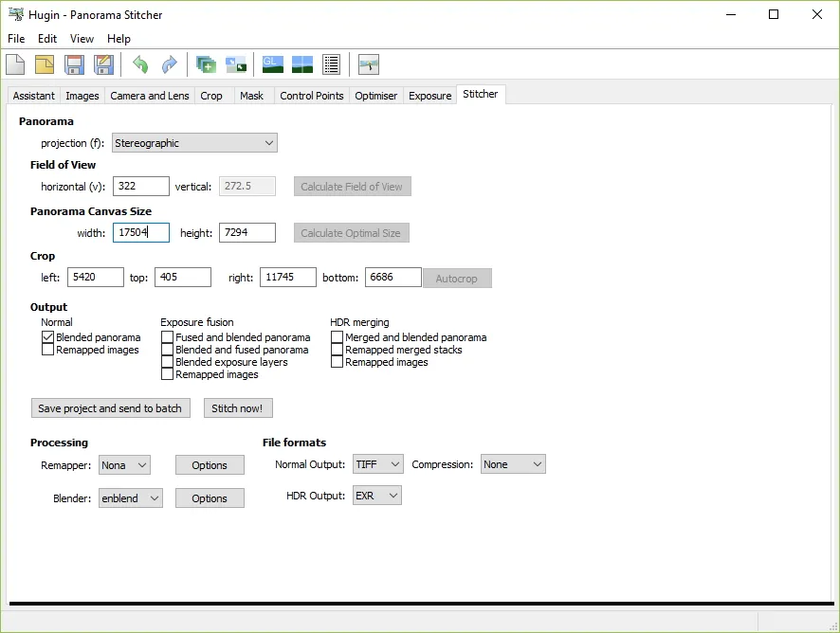Screen dimensions: 840x633
Task: Open Remapper Options button
Action: [x=210, y=465]
